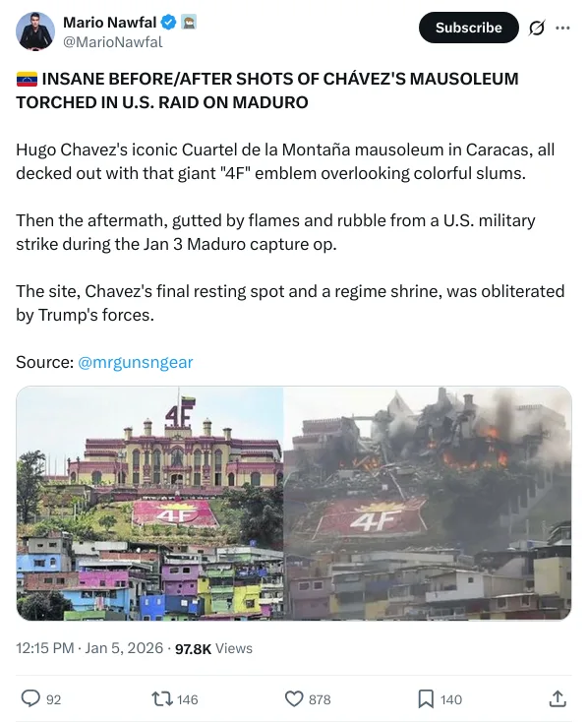Click the @MarioNawfal handle
This screenshot has height=722, width=588.
click(112, 42)
